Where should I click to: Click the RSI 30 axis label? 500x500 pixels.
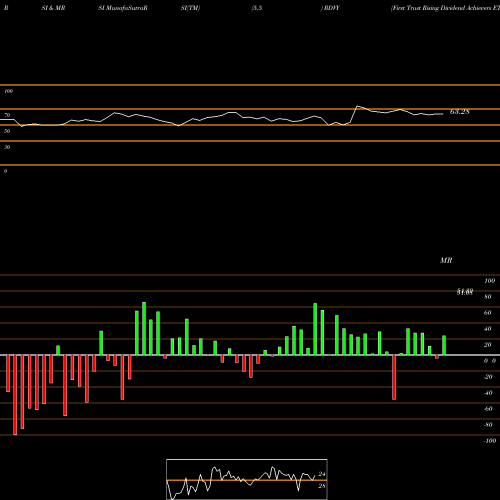pyautogui.click(x=7, y=147)
